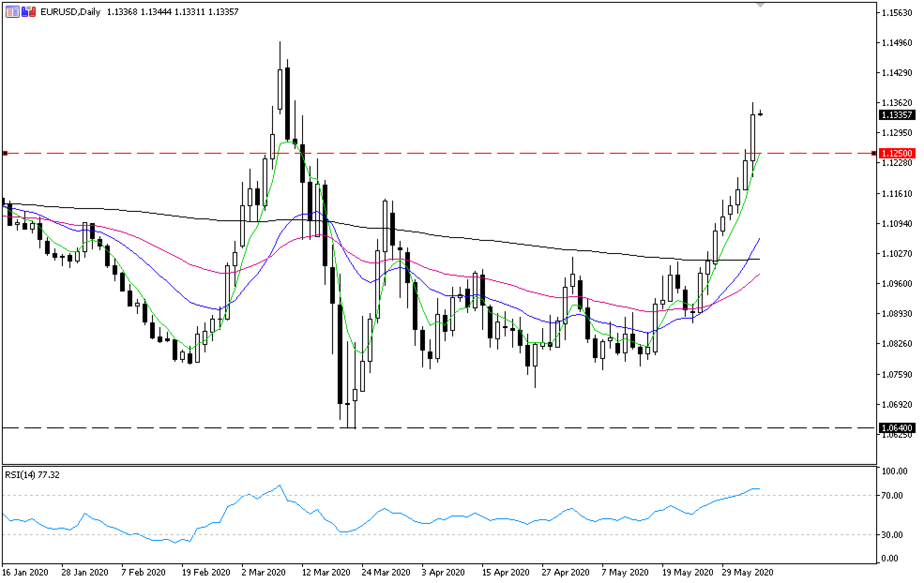The height and width of the screenshot is (583, 924).
Task: Click the chart shift triangle marker at top
Action: (x=760, y=5)
